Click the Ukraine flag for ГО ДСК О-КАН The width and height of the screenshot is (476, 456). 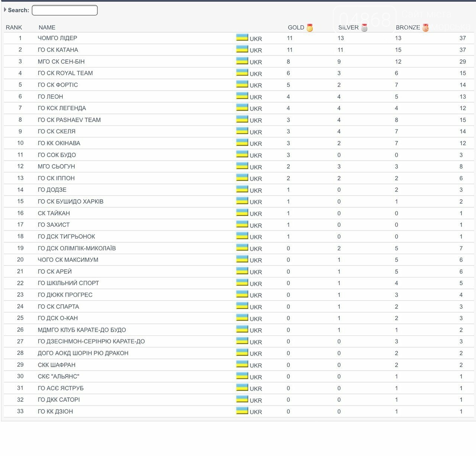tap(242, 317)
